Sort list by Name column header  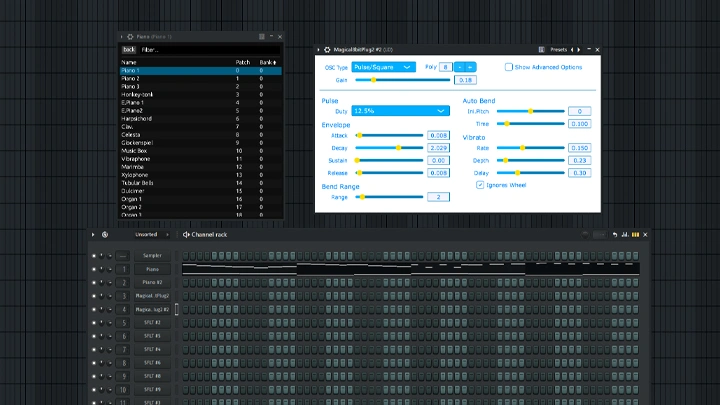129,62
